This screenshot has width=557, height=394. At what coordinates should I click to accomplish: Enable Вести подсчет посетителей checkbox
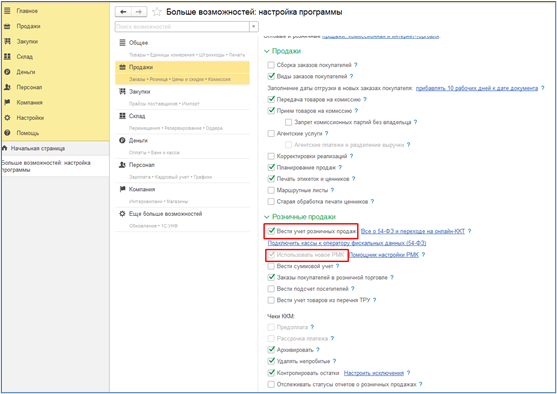[x=271, y=289]
